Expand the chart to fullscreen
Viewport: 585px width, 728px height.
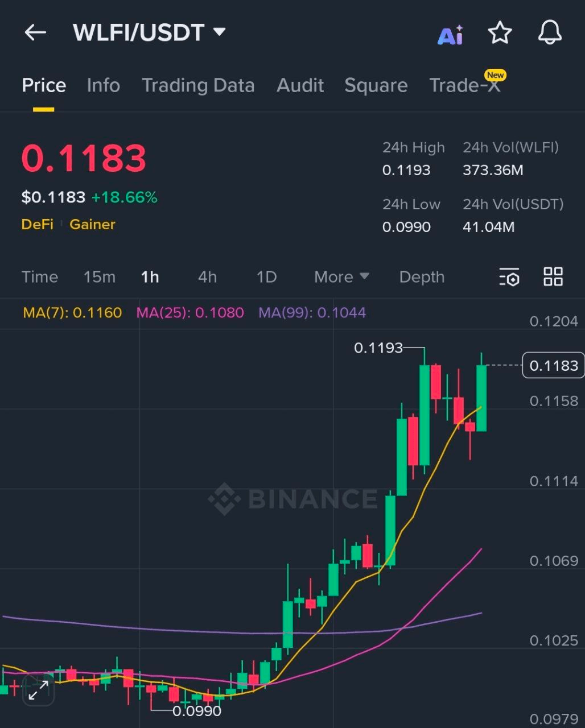coord(38,691)
